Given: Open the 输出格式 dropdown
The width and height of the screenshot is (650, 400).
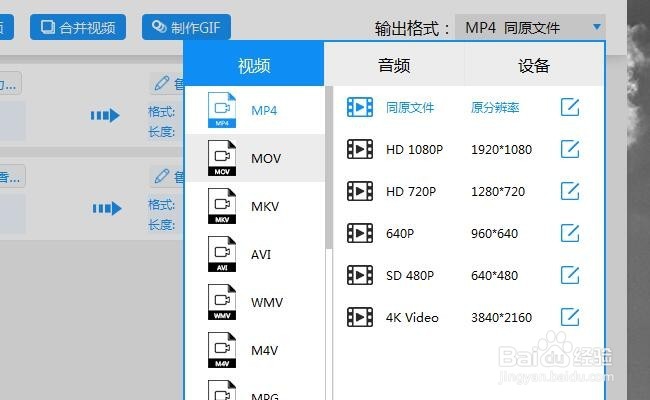Looking at the screenshot, I should tap(530, 27).
